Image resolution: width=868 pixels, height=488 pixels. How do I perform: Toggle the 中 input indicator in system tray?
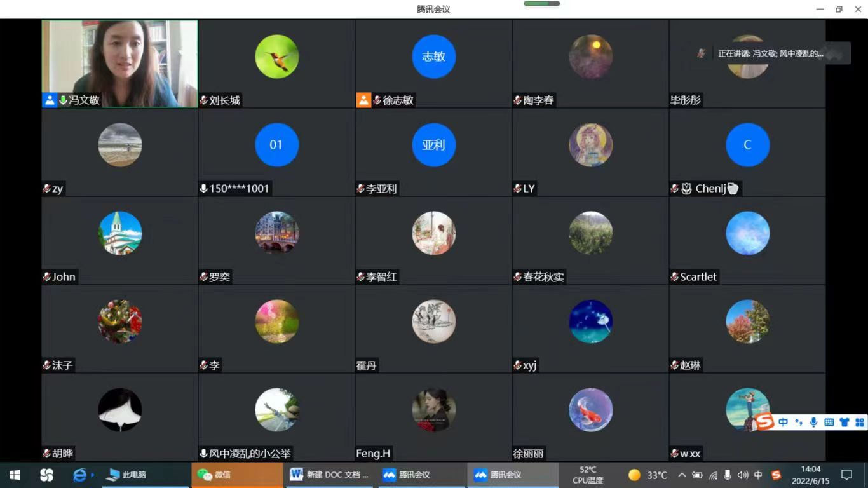click(x=758, y=475)
